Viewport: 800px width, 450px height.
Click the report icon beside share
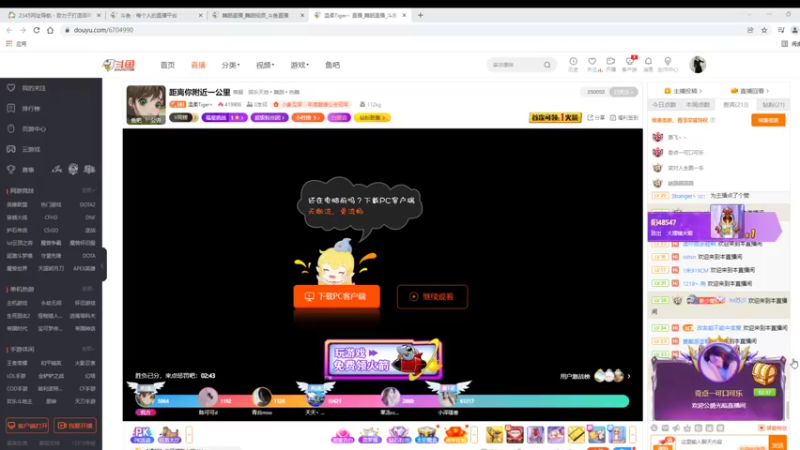(x=624, y=117)
